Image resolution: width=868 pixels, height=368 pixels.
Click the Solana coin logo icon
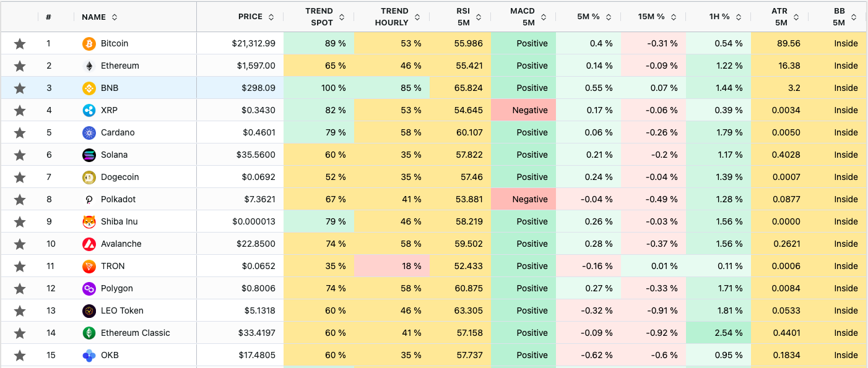[89, 155]
